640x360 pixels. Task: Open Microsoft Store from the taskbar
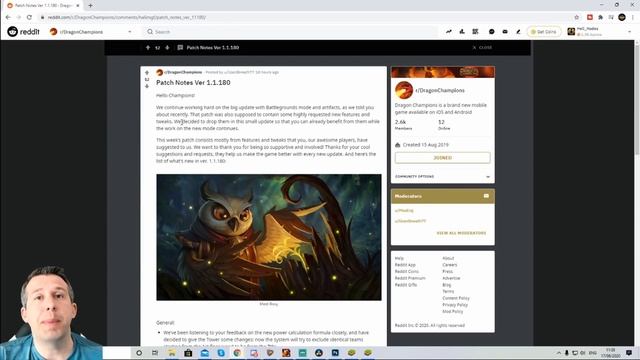click(x=188, y=353)
